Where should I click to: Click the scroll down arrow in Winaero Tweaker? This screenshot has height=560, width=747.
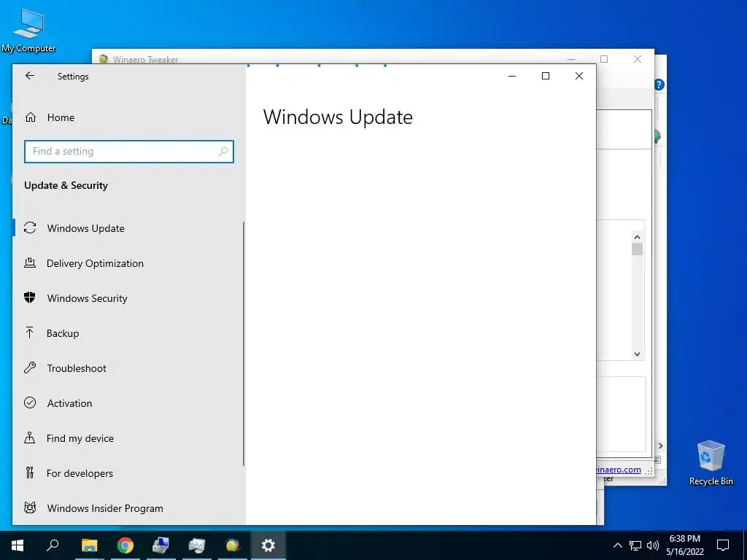pos(637,354)
